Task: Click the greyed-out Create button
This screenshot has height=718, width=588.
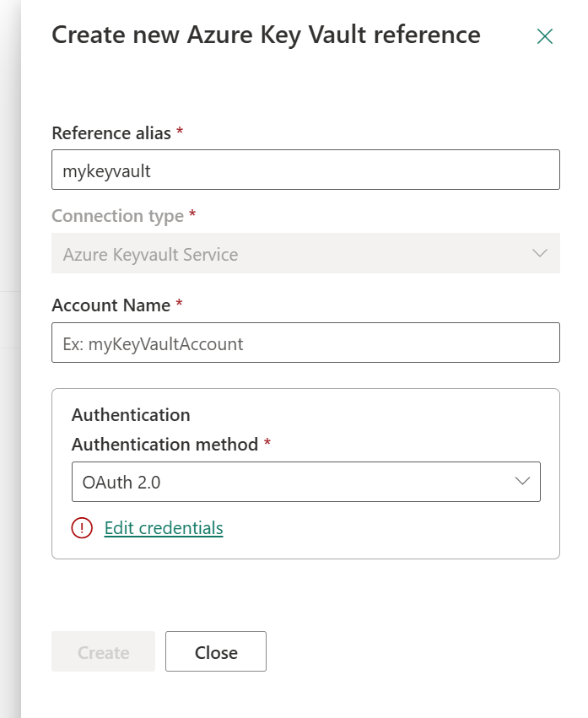Action: [x=103, y=651]
